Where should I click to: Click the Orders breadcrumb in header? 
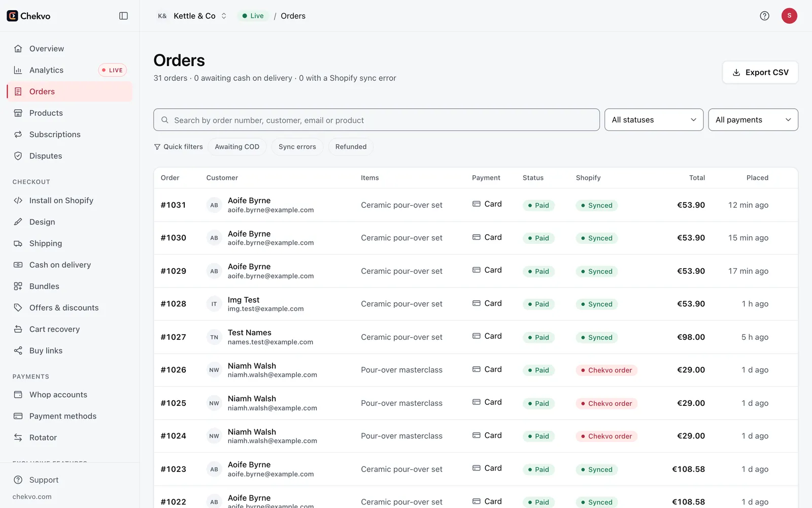click(x=293, y=16)
